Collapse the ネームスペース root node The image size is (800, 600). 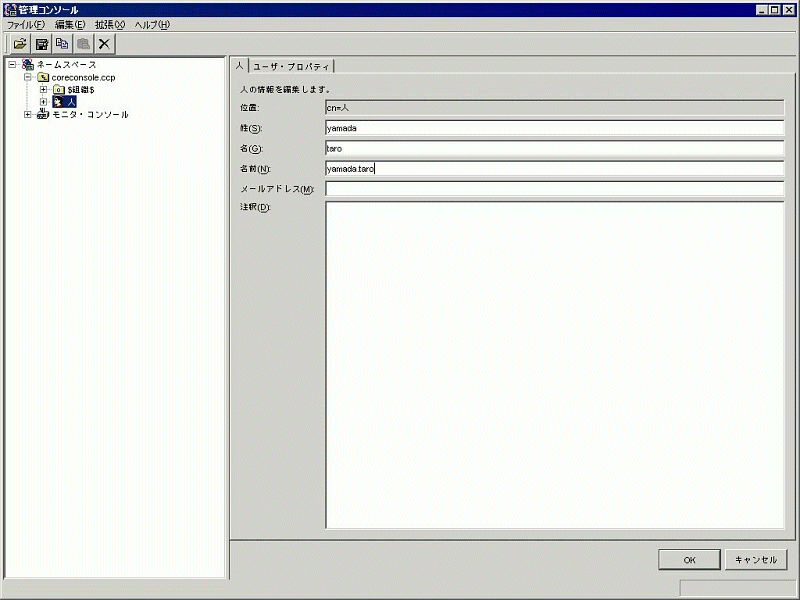click(x=11, y=65)
